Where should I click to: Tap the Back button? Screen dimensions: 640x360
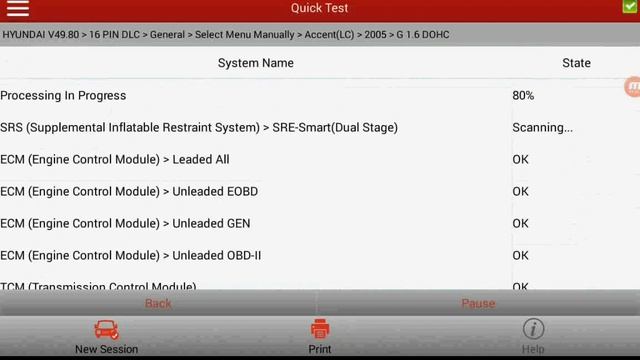158,303
